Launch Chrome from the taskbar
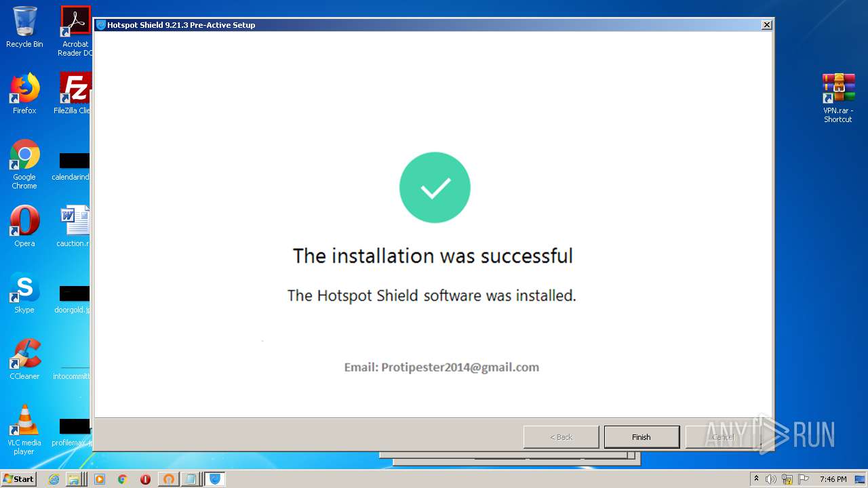This screenshot has width=868, height=488. (122, 479)
